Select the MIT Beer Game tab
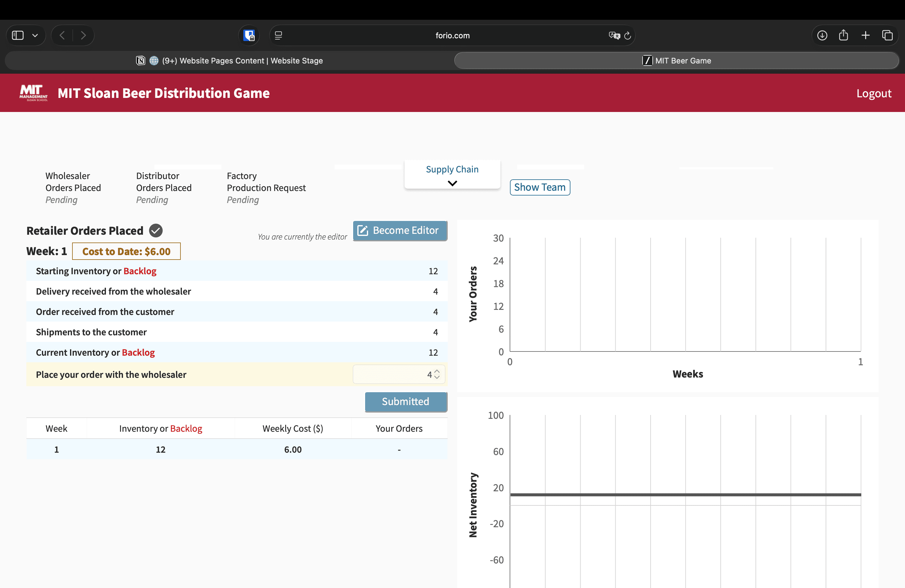 tap(676, 60)
